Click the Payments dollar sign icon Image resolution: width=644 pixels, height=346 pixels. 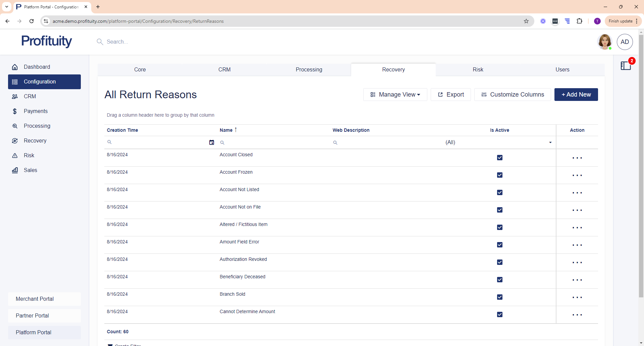click(15, 111)
